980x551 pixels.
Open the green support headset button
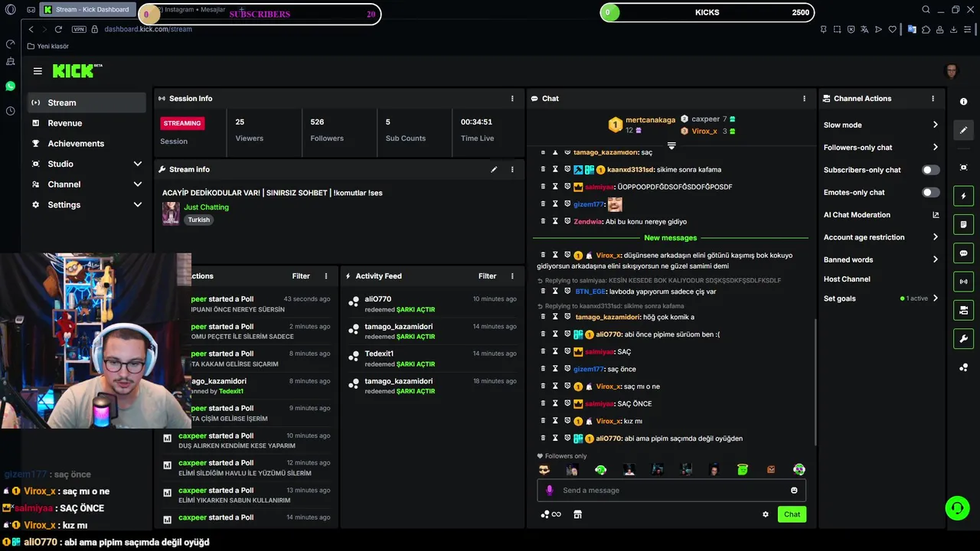point(956,507)
